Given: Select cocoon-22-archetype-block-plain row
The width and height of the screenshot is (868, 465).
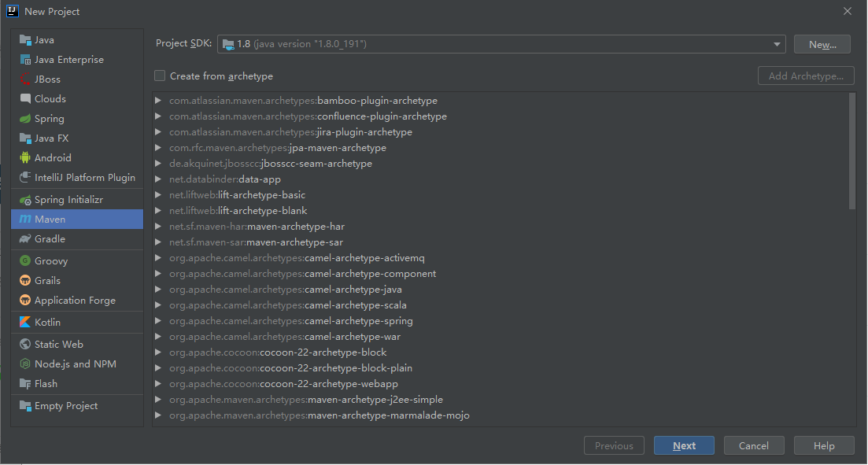Looking at the screenshot, I should click(x=501, y=368).
